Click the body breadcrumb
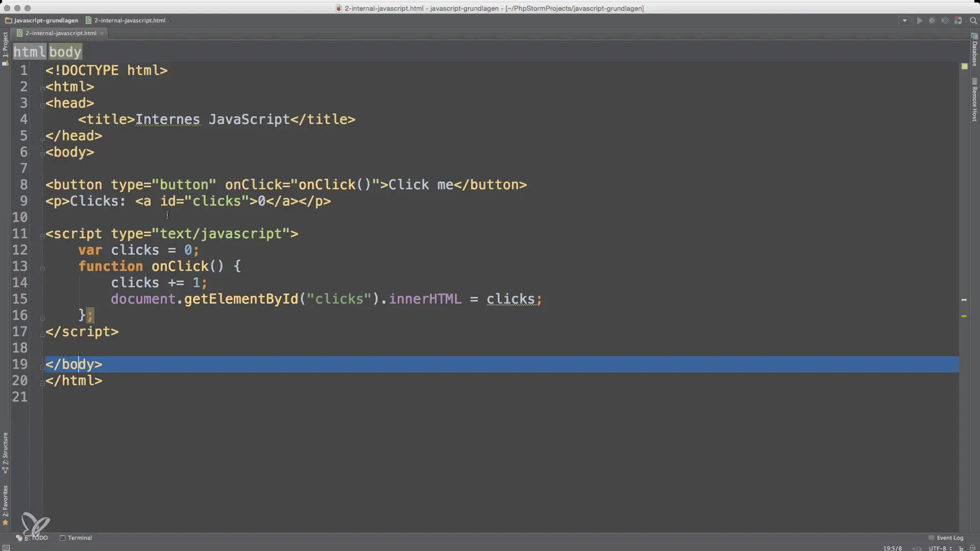 pyautogui.click(x=65, y=52)
